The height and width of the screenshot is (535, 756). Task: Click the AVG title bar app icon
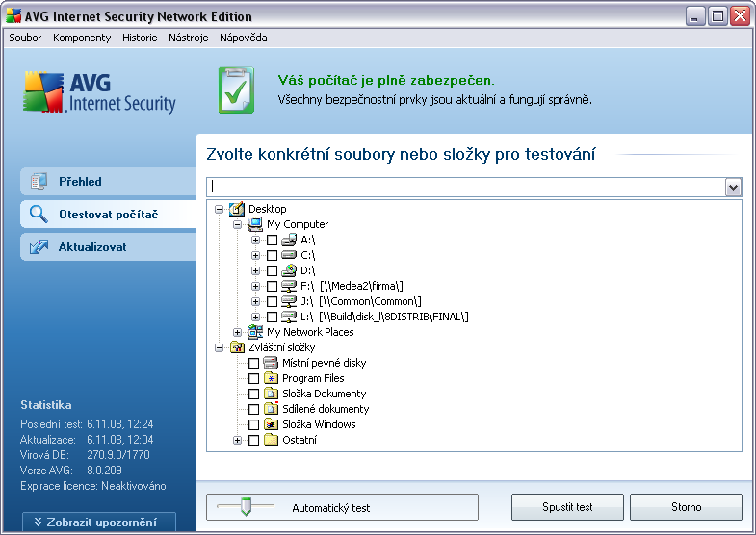pyautogui.click(x=13, y=16)
